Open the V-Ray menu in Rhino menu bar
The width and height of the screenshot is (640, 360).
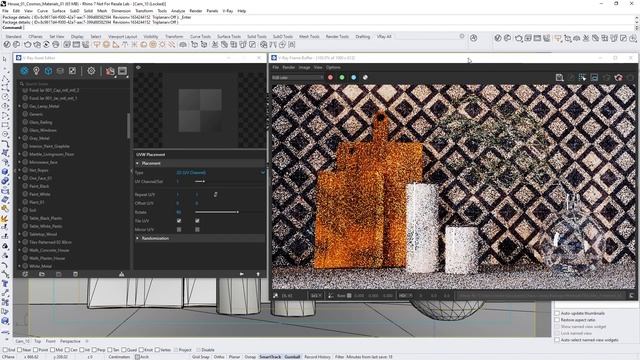pos(227,11)
